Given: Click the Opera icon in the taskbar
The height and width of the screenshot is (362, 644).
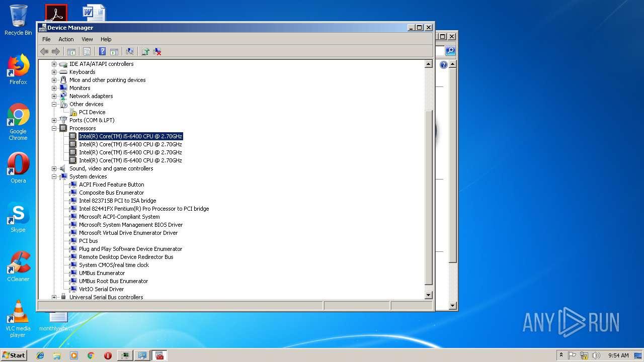Looking at the screenshot, I should pos(108,355).
